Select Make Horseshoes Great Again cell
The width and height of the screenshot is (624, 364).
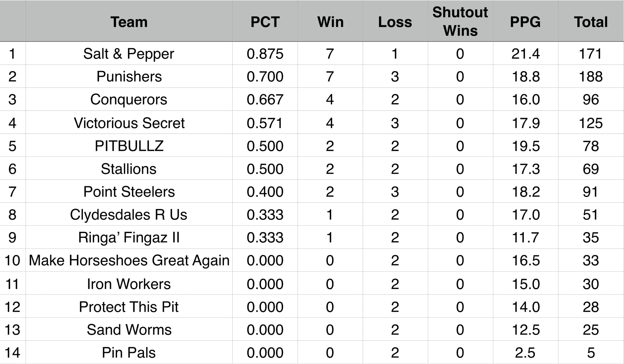129,261
